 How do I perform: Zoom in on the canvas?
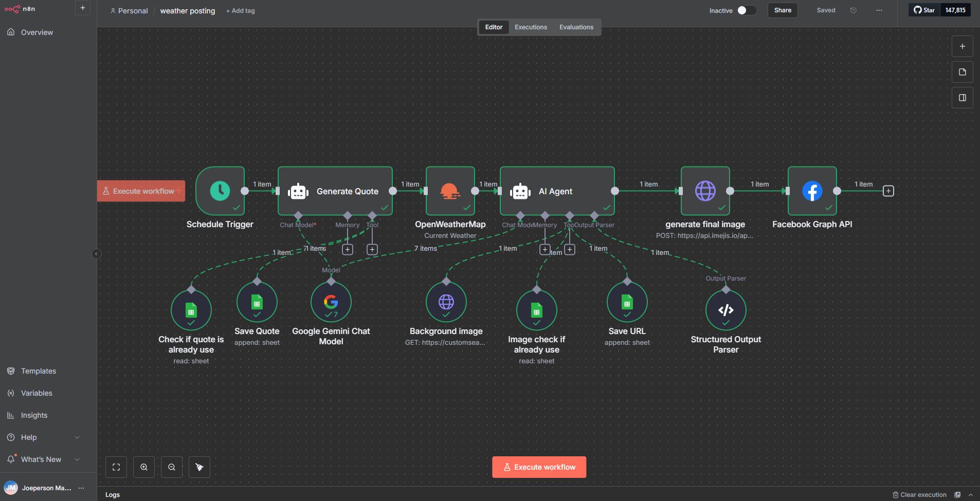click(144, 467)
